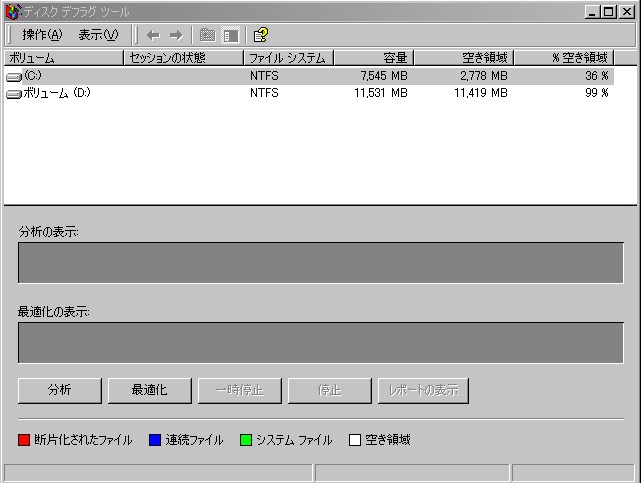Select the 99 % free space cell
This screenshot has width=642, height=483.
click(597, 93)
